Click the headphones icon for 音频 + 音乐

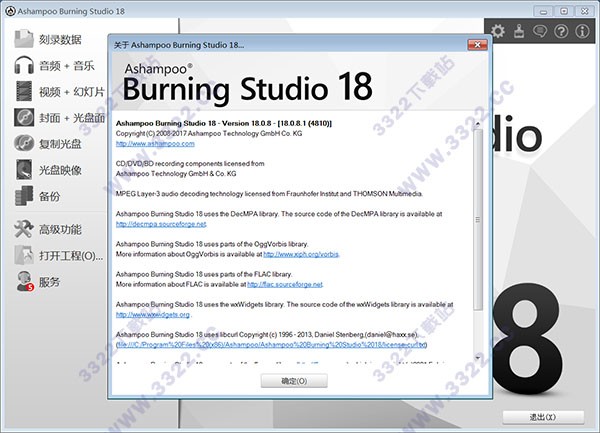click(24, 65)
